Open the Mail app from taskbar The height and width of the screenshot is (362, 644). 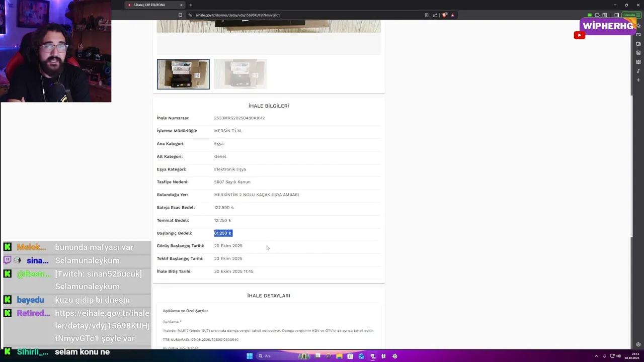(361, 356)
